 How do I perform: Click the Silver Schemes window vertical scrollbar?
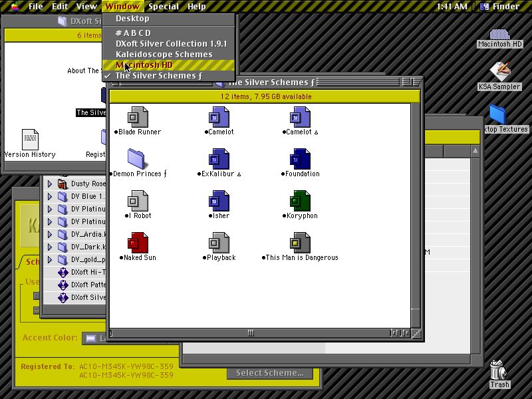[416, 215]
